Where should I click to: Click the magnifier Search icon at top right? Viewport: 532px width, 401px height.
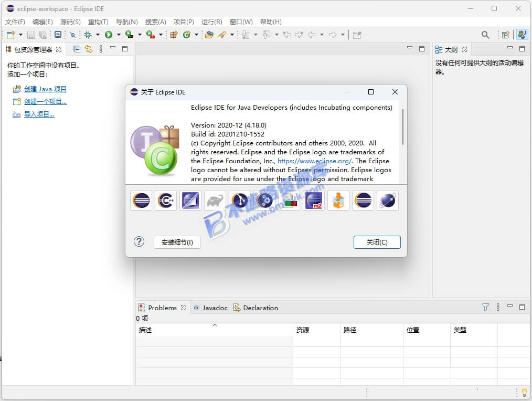click(x=485, y=35)
